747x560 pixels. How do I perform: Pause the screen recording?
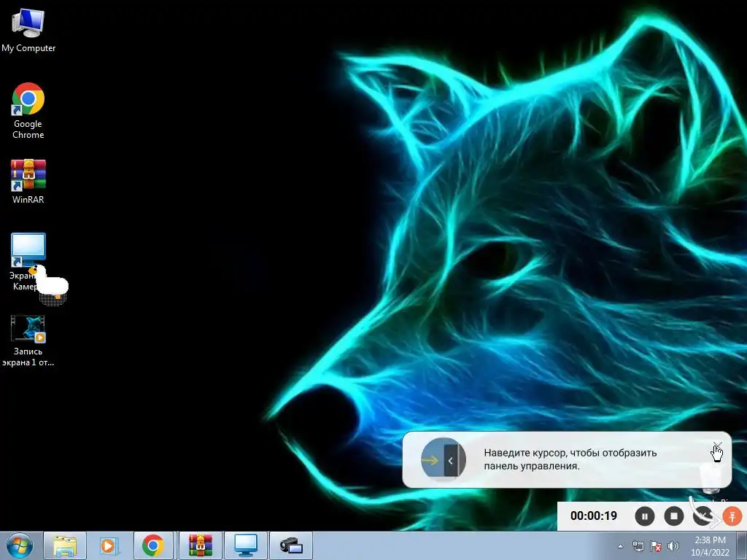(x=645, y=516)
